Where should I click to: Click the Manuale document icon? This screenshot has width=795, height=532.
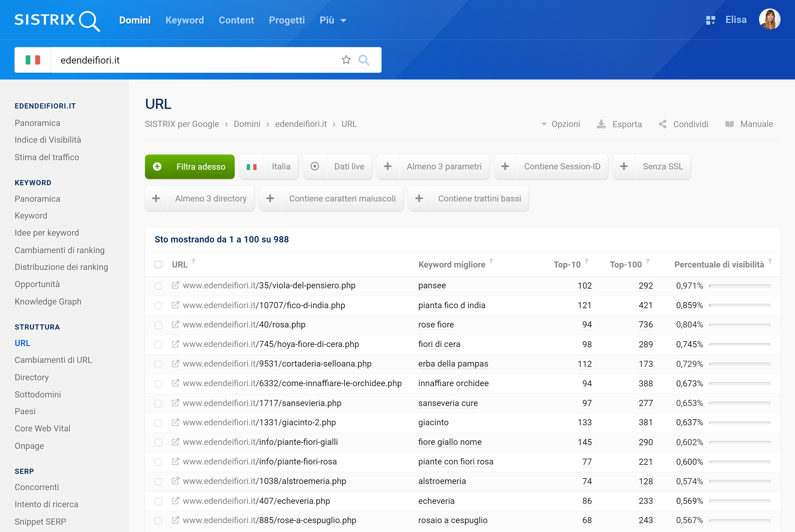click(730, 124)
